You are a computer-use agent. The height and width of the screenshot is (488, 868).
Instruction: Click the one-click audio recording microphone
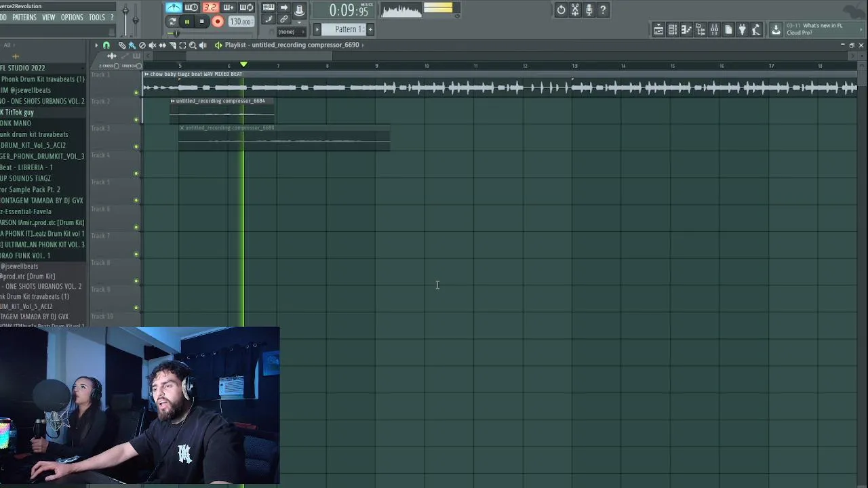(x=589, y=9)
